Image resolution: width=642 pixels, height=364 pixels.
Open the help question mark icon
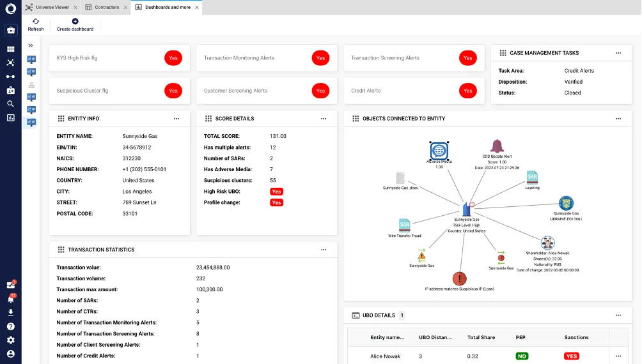point(11,326)
